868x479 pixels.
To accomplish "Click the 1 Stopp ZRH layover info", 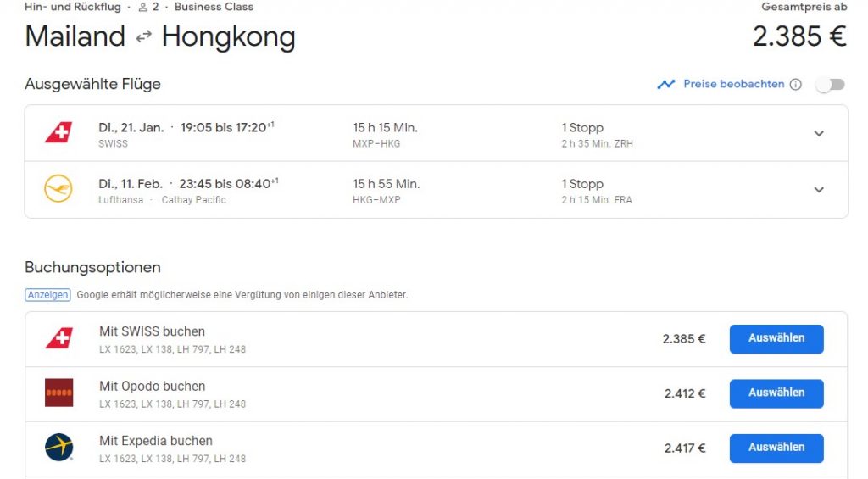I will click(596, 135).
